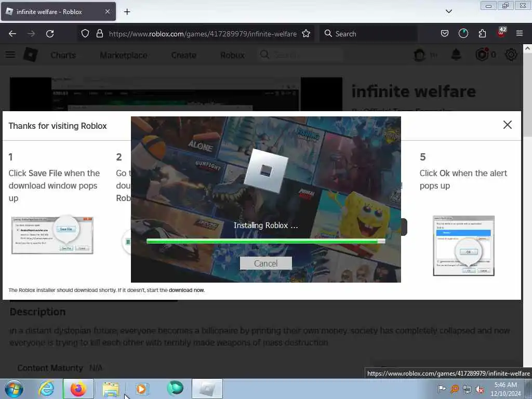The width and height of the screenshot is (532, 399).
Task: Close the infinite welfare - Roblox tab
Action: pos(107,11)
